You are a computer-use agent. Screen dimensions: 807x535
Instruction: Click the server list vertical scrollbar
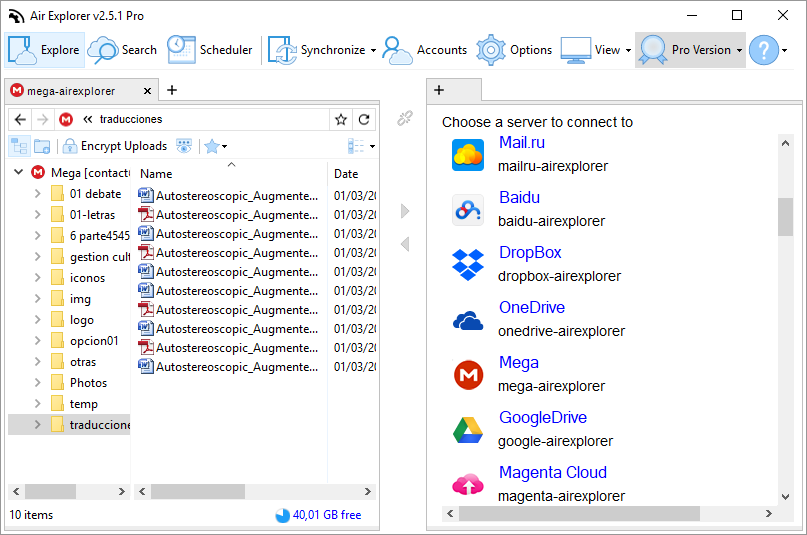[785, 217]
